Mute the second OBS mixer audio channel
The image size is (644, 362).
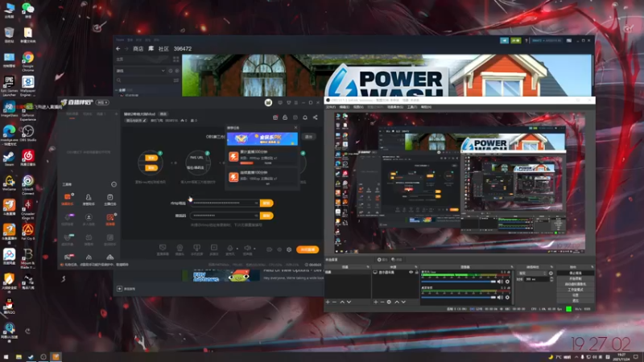[500, 298]
